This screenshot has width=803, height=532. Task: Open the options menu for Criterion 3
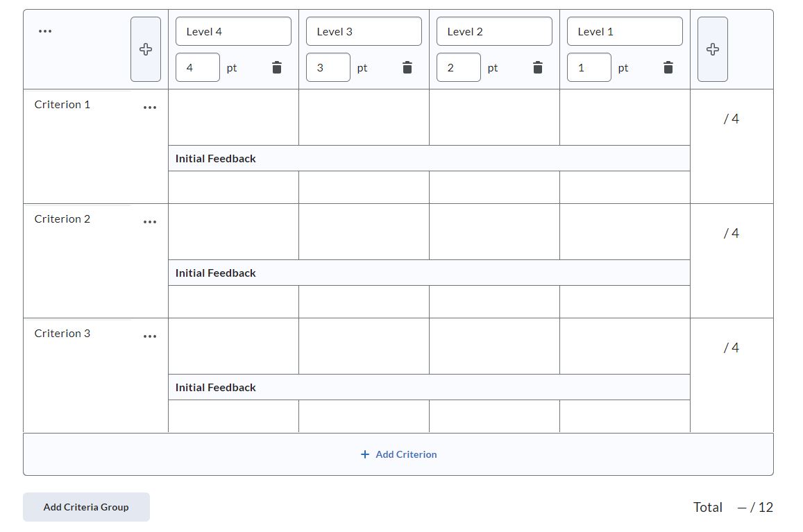150,336
